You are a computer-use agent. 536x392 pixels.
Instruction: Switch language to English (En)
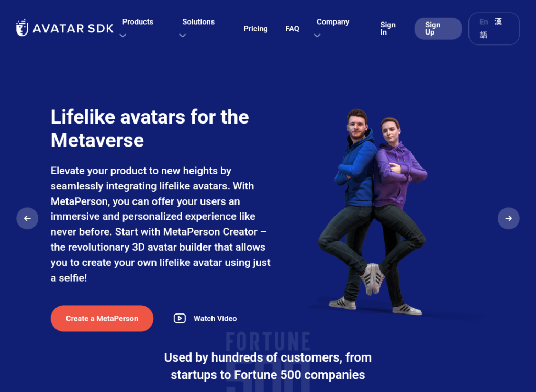(483, 22)
